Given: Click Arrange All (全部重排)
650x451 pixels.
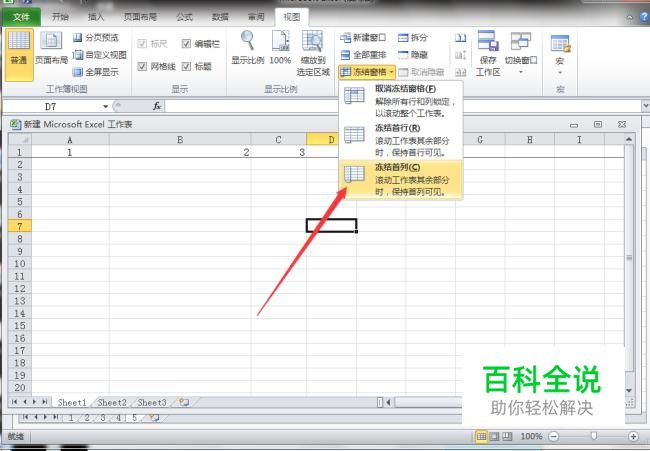Looking at the screenshot, I should [x=363, y=55].
